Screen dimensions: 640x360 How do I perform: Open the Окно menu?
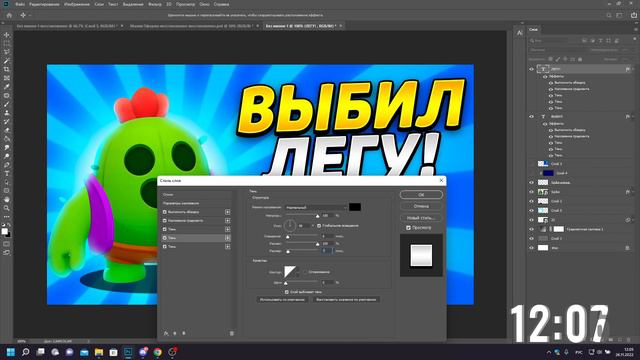click(x=204, y=4)
